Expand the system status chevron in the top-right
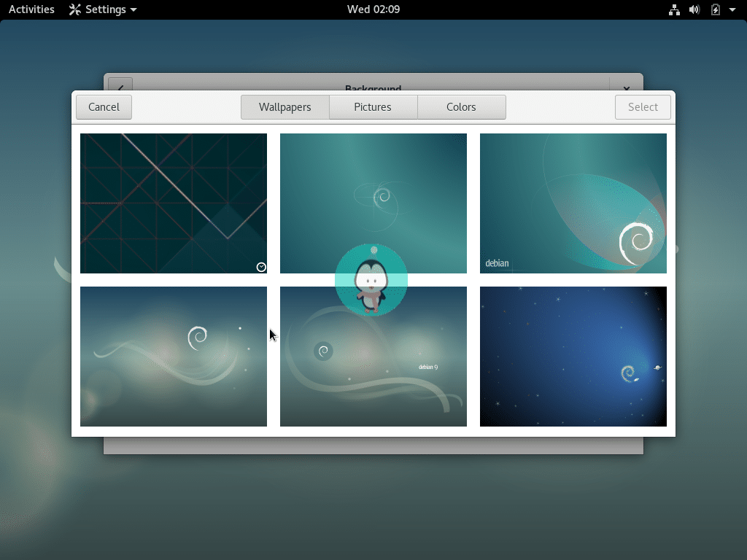The height and width of the screenshot is (560, 747). (x=733, y=9)
